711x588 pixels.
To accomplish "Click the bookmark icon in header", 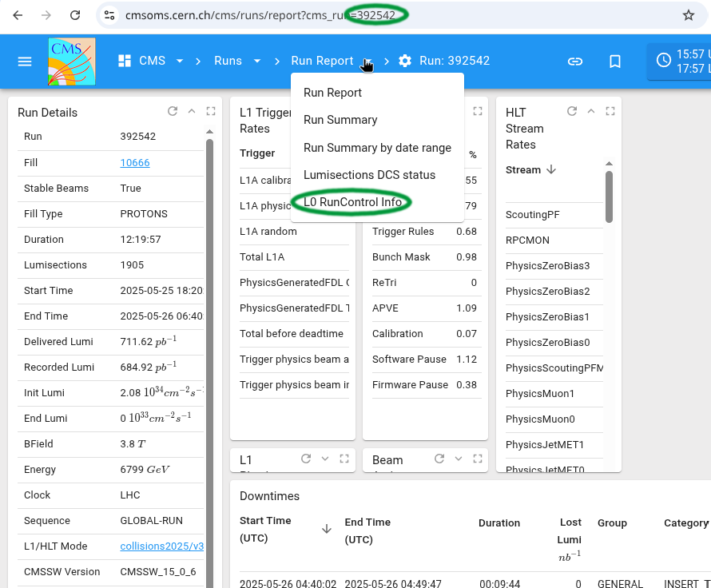I will click(x=614, y=62).
